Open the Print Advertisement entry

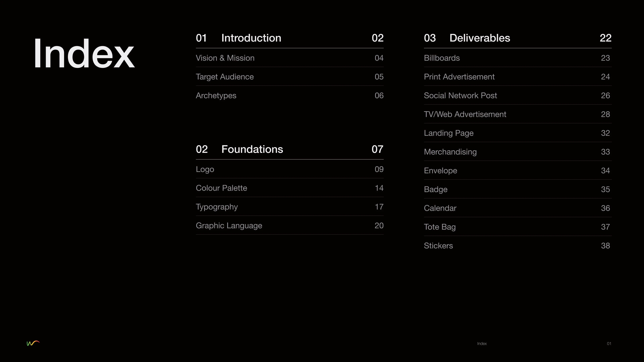click(459, 77)
